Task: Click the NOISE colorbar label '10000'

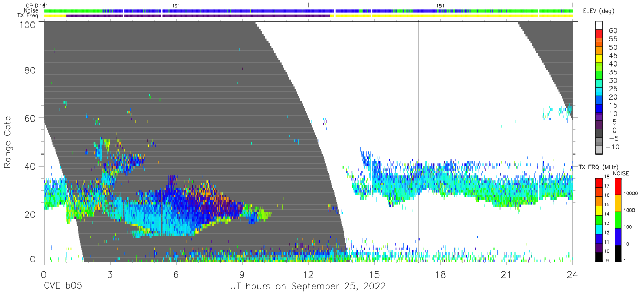Action: pos(632,194)
